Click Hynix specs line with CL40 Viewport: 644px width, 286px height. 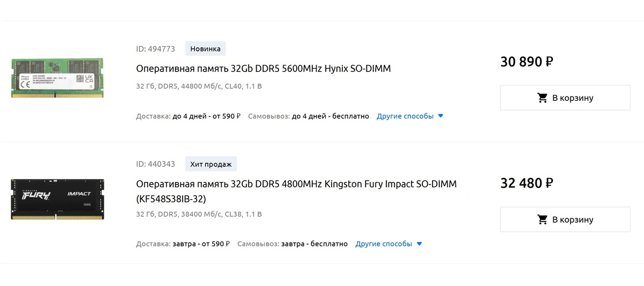199,86
